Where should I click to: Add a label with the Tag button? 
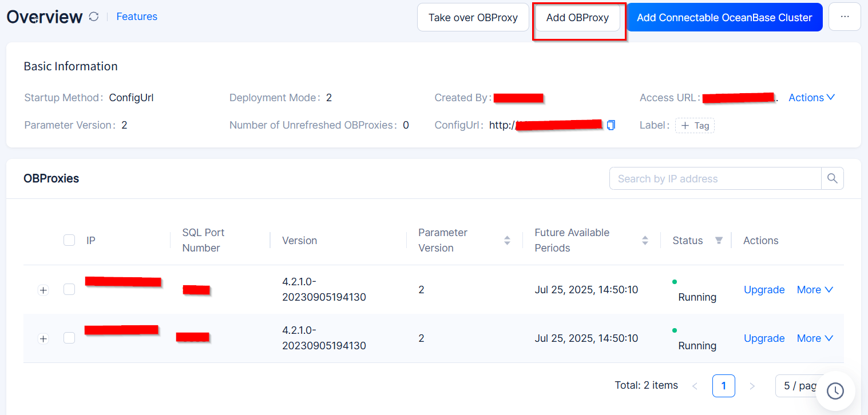point(695,125)
